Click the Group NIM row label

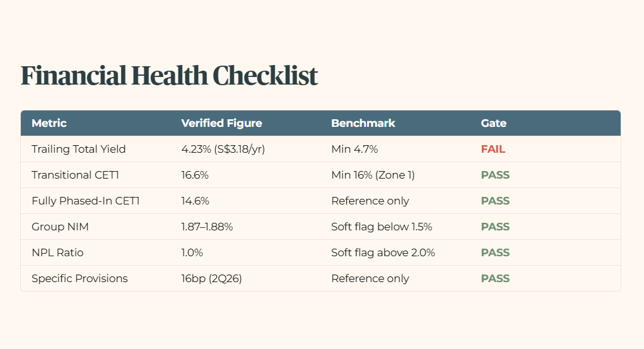tap(60, 227)
